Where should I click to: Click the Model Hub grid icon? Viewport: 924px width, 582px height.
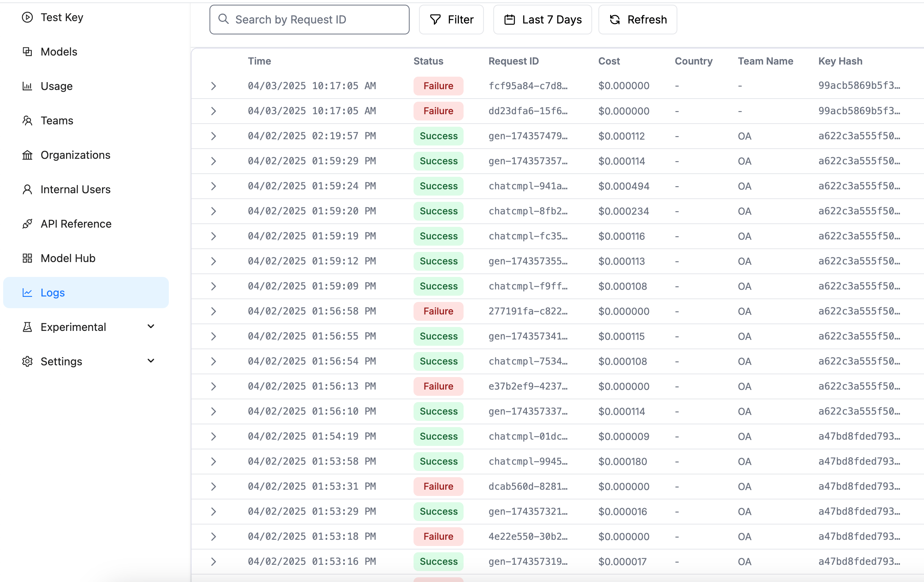point(27,258)
